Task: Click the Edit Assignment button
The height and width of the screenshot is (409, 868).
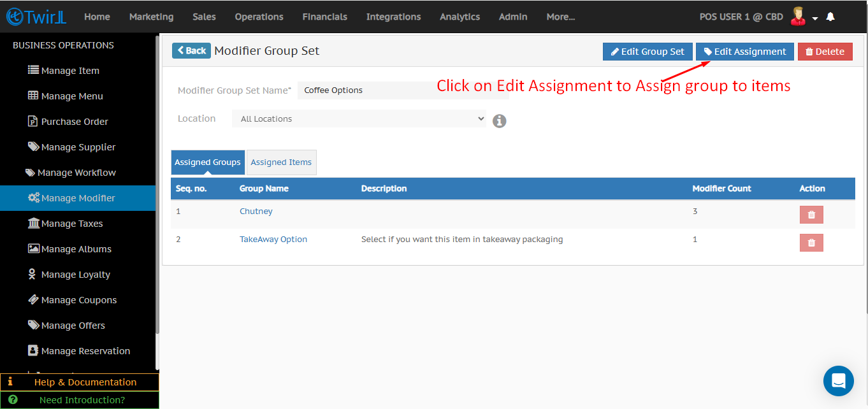Action: (x=744, y=52)
